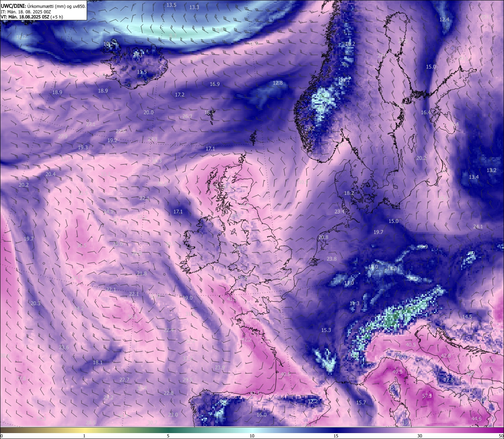Click the 23.0 value near Galicia
The image size is (504, 439).
(173, 415)
